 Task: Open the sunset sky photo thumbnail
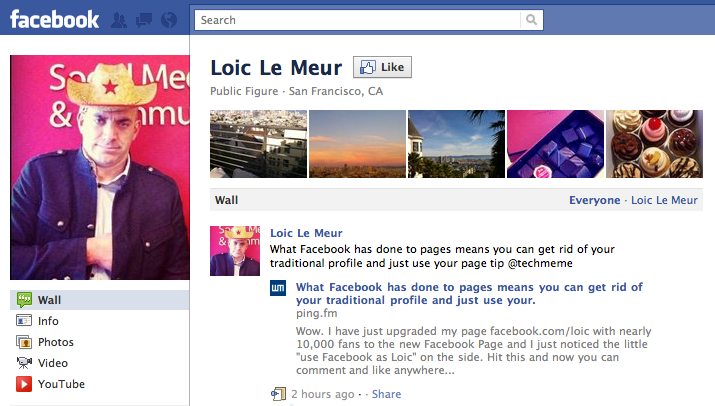[358, 144]
